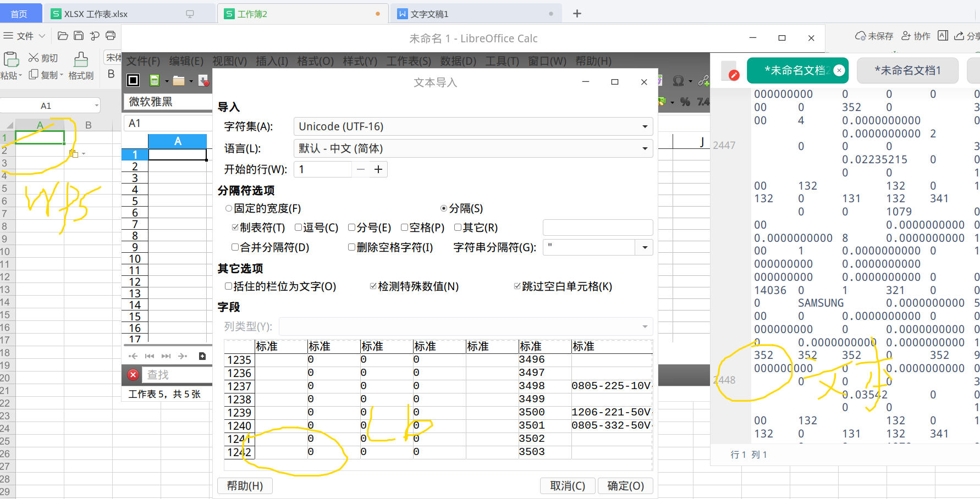Click WPS reading mode A icon
This screenshot has height=499, width=980.
coord(943,36)
